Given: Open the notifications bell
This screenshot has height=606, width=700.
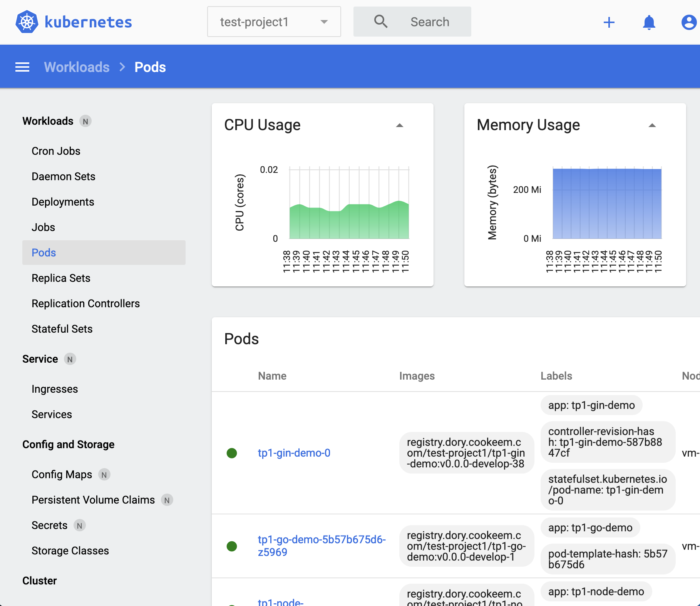Looking at the screenshot, I should (x=649, y=22).
